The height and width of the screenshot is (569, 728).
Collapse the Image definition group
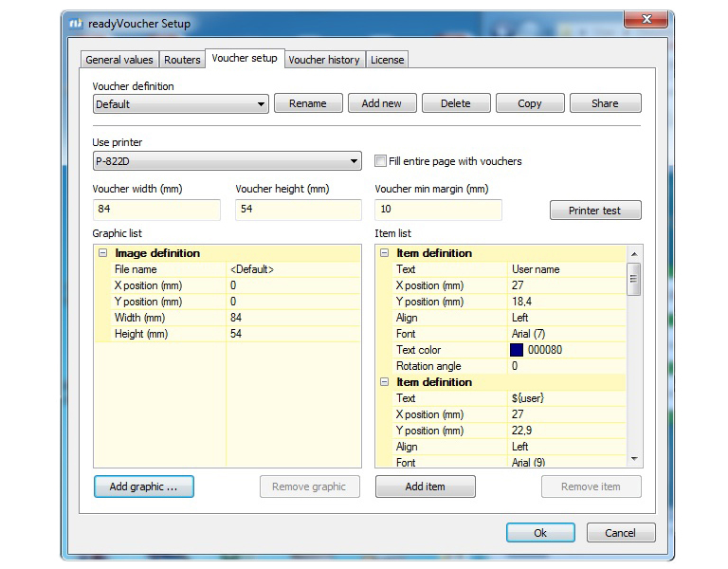click(101, 253)
